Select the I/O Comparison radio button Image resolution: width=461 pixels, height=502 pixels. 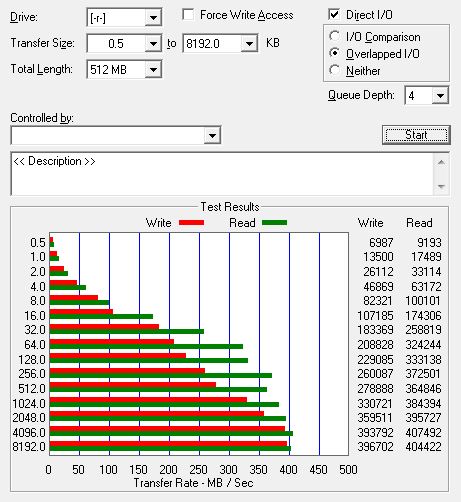(334, 36)
